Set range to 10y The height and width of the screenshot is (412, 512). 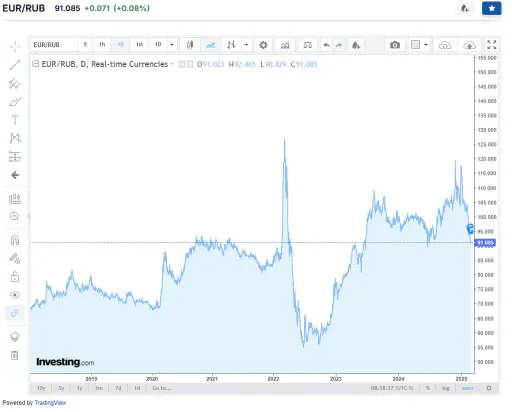click(x=41, y=388)
